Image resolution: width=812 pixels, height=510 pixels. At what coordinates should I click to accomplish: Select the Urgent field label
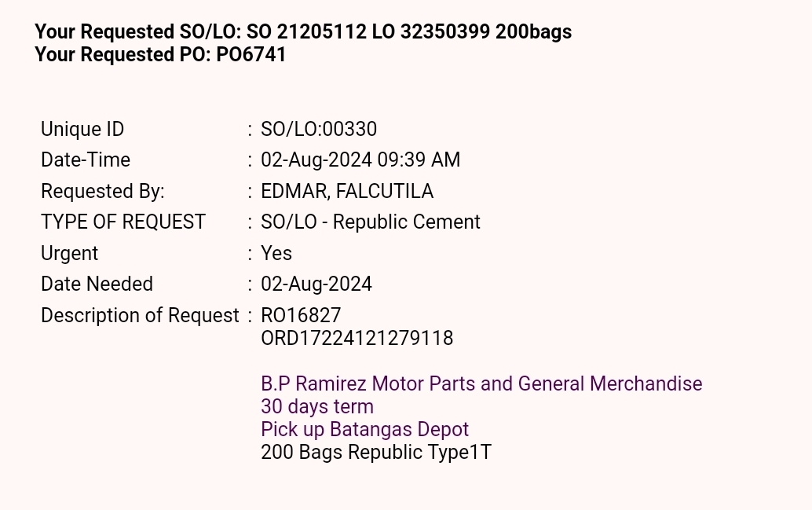69,254
